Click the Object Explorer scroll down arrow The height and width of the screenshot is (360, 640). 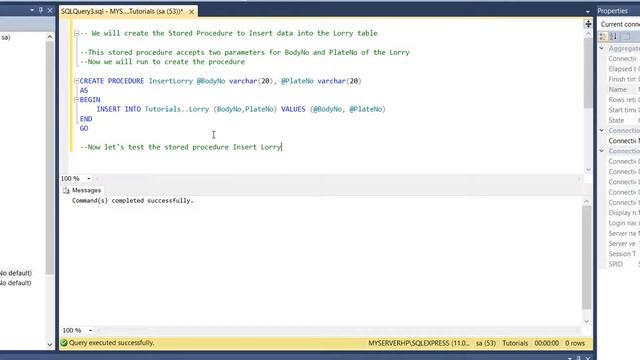[50, 345]
